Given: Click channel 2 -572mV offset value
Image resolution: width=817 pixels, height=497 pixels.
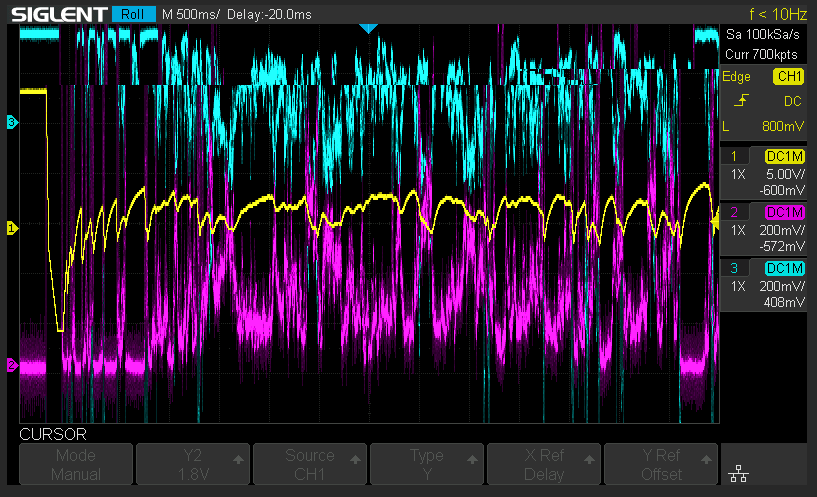Looking at the screenshot, I should click(x=782, y=246).
